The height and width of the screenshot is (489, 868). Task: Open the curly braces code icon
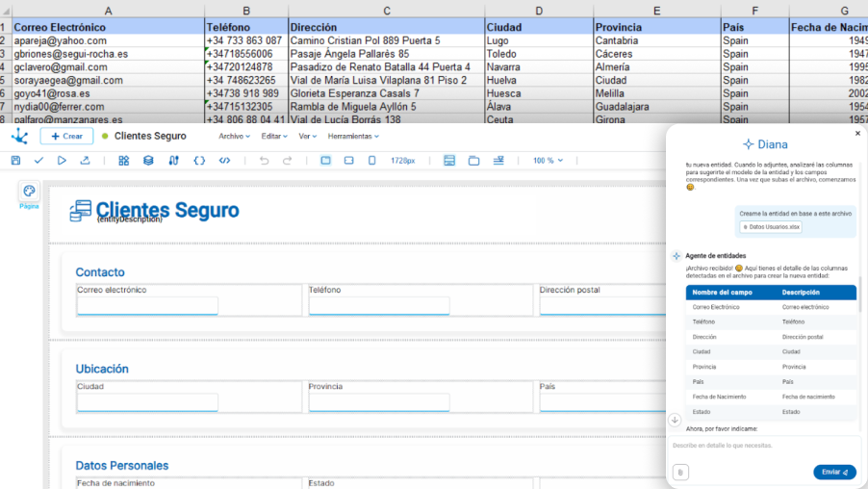pyautogui.click(x=199, y=161)
